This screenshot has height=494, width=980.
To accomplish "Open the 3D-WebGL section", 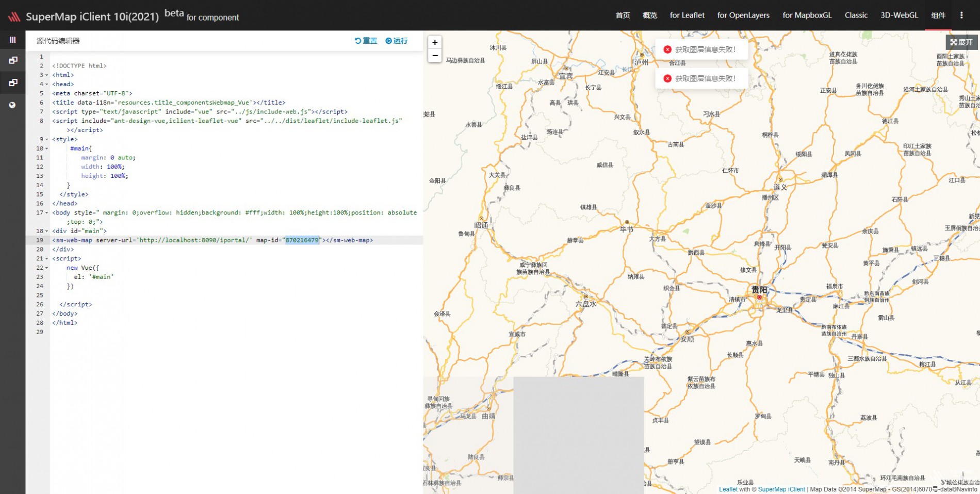I will 899,15.
